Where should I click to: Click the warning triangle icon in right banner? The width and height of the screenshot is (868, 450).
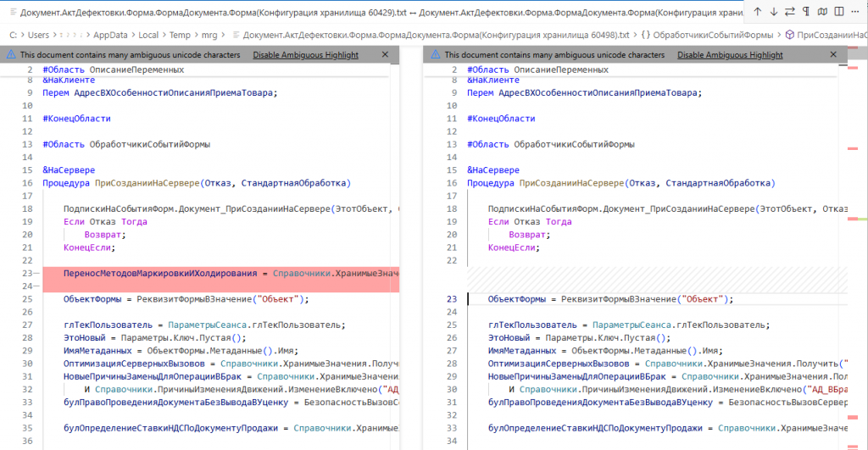(436, 54)
